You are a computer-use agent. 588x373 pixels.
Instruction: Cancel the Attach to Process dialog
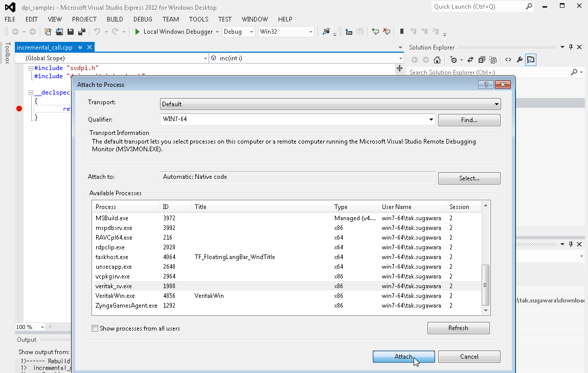tap(469, 357)
